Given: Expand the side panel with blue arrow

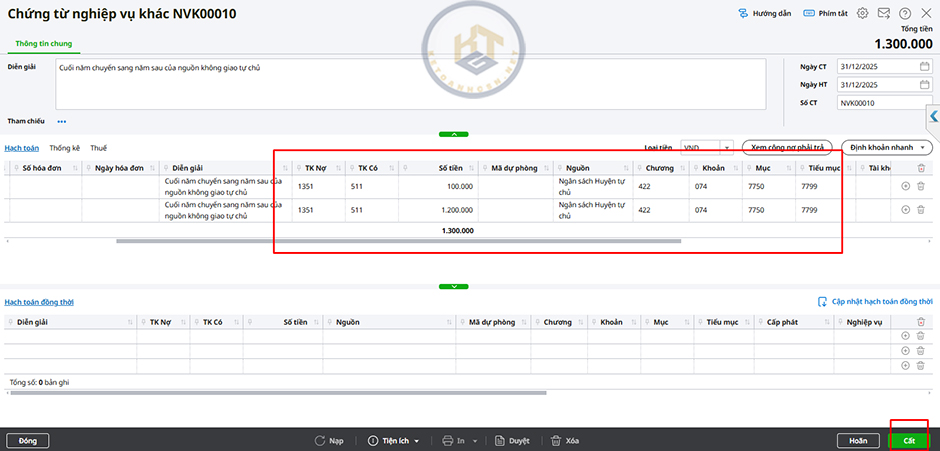Looking at the screenshot, I should pyautogui.click(x=934, y=117).
